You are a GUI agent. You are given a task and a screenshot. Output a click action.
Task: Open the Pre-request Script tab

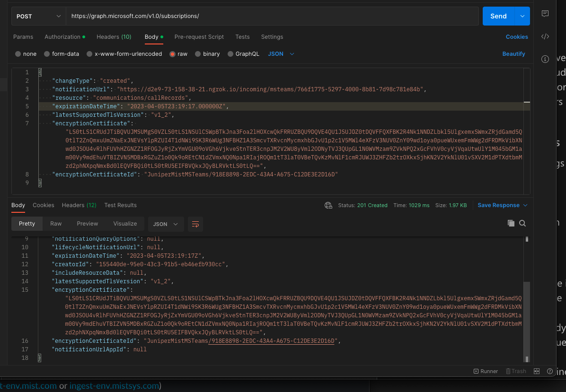pyautogui.click(x=199, y=37)
